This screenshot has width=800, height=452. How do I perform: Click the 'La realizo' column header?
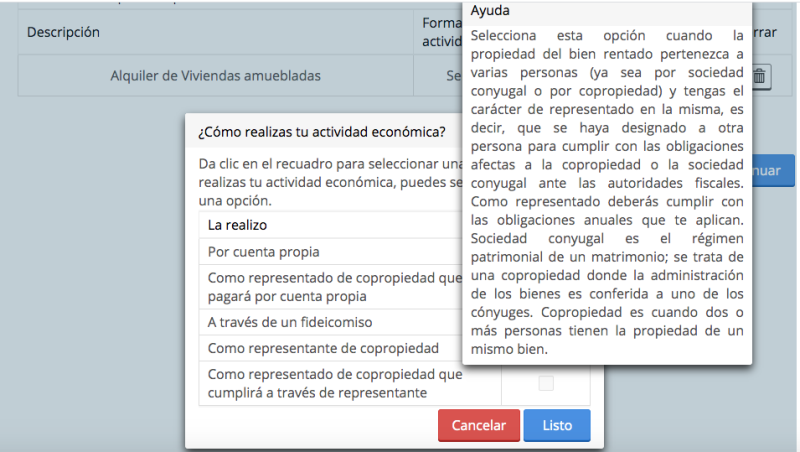(x=237, y=225)
